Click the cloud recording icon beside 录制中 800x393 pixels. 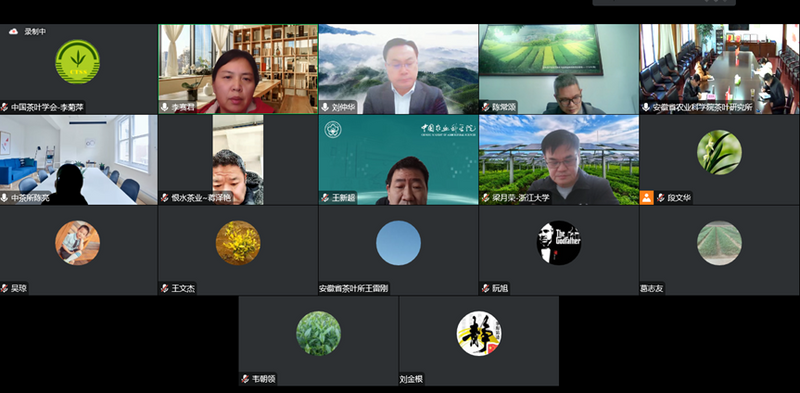[x=14, y=32]
